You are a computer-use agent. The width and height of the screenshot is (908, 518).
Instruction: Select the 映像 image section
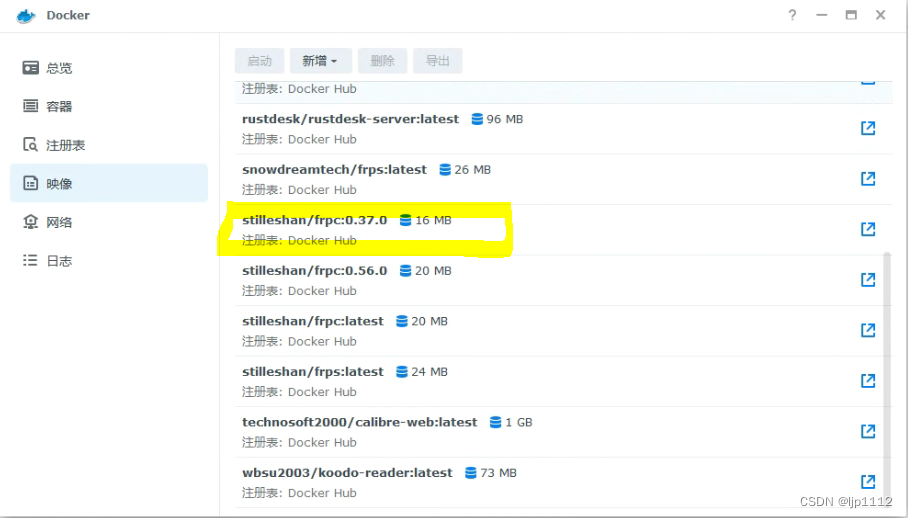pyautogui.click(x=109, y=183)
